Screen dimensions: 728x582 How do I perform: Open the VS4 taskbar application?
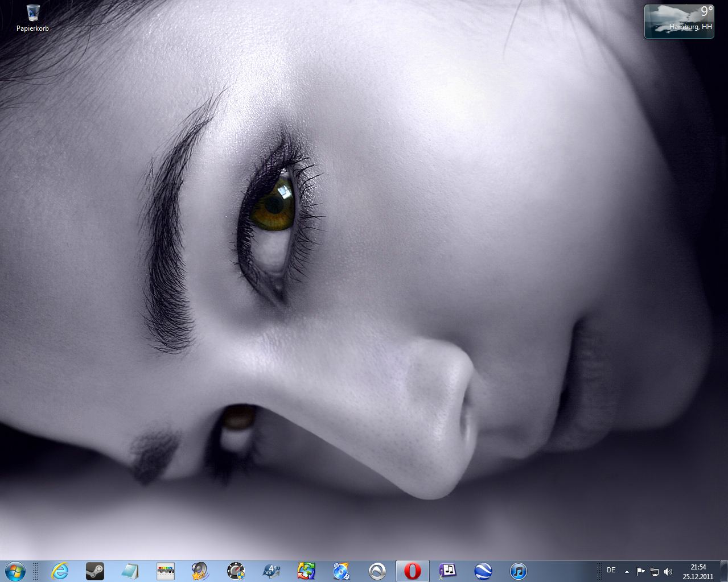[x=271, y=571]
